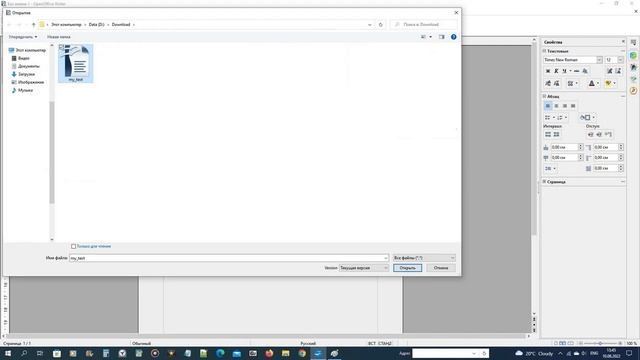Screen dimensions: 640x360
Task: Expand the Страница section
Action: click(x=544, y=182)
